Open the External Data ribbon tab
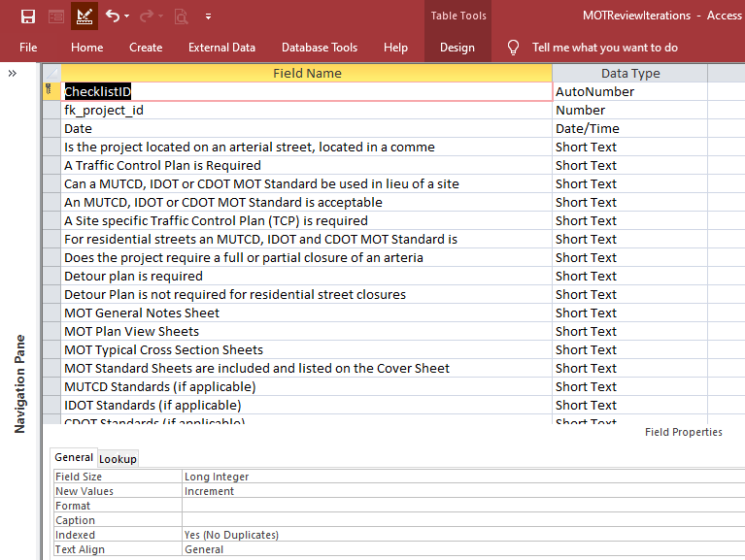This screenshot has width=745, height=560. pos(221,48)
